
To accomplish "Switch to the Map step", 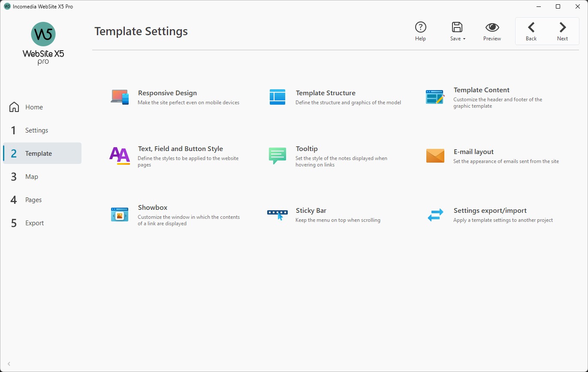I will pos(32,176).
